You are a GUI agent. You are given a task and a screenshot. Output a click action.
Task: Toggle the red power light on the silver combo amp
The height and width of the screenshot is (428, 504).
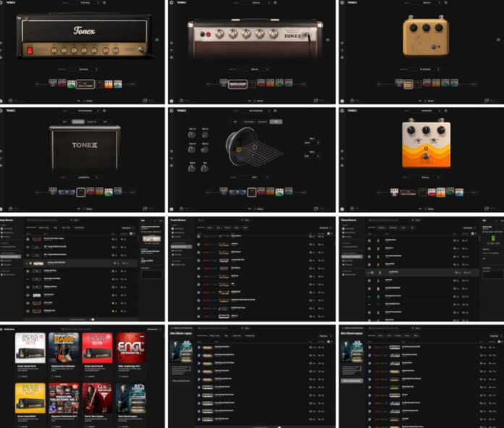click(x=209, y=34)
